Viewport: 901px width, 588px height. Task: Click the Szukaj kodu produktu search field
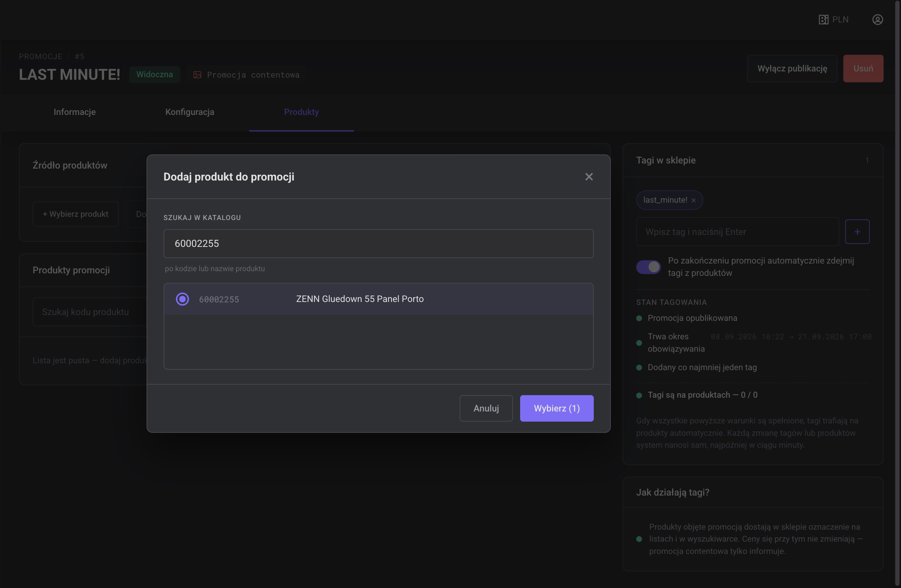point(89,312)
